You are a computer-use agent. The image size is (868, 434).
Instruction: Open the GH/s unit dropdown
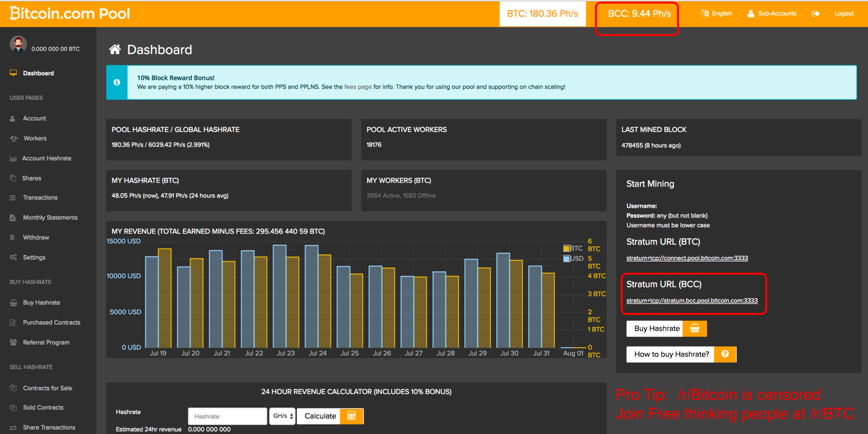[282, 416]
